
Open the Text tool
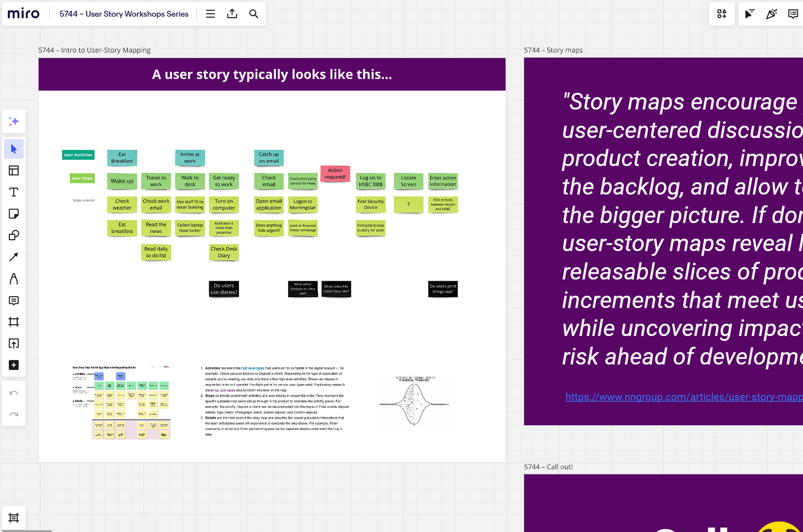(14, 192)
